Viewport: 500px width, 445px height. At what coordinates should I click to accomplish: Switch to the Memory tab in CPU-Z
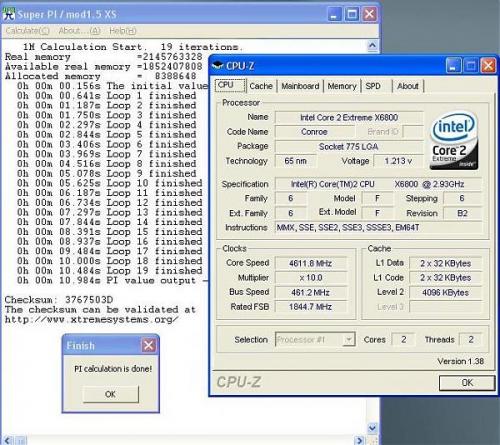[342, 86]
